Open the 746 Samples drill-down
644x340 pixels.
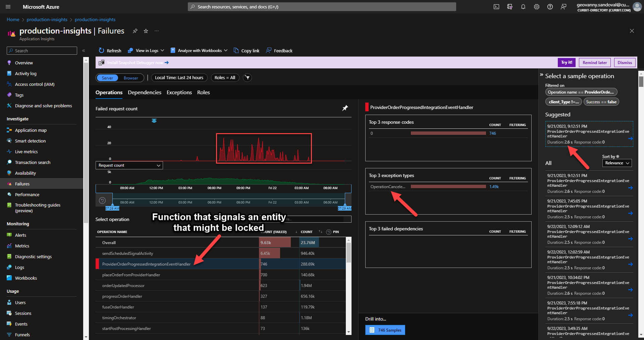pos(385,330)
